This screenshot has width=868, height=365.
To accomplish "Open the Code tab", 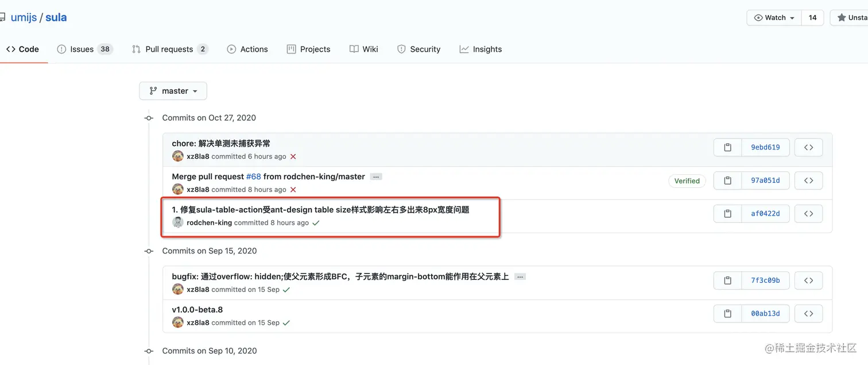I will (23, 49).
